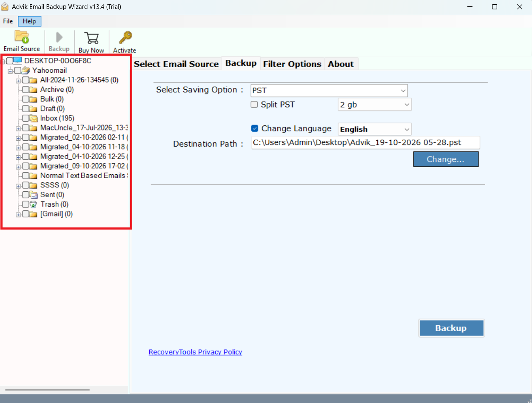
Task: Open the split size dropdown showing 2 gb
Action: pyautogui.click(x=375, y=105)
